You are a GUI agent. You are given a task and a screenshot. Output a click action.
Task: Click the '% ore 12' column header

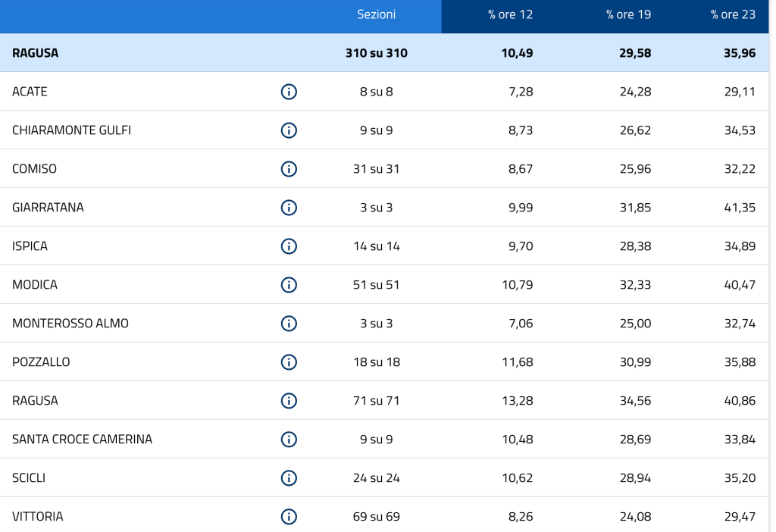pyautogui.click(x=510, y=15)
